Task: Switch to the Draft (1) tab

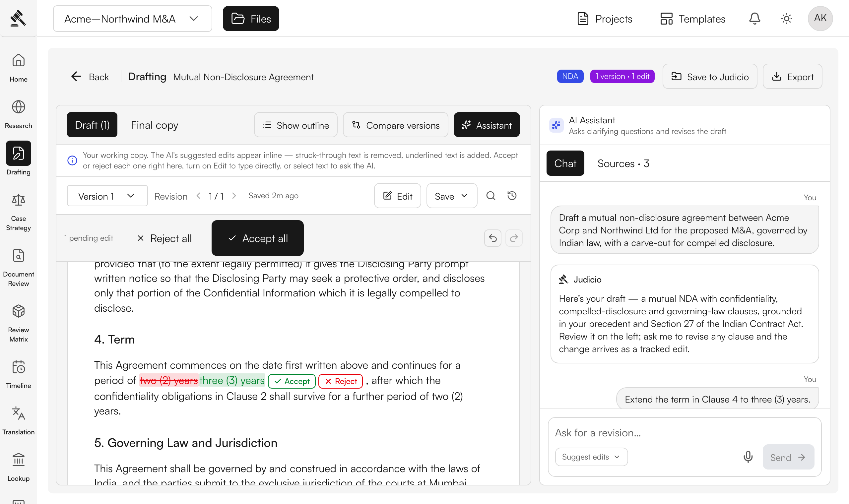Action: (x=92, y=125)
